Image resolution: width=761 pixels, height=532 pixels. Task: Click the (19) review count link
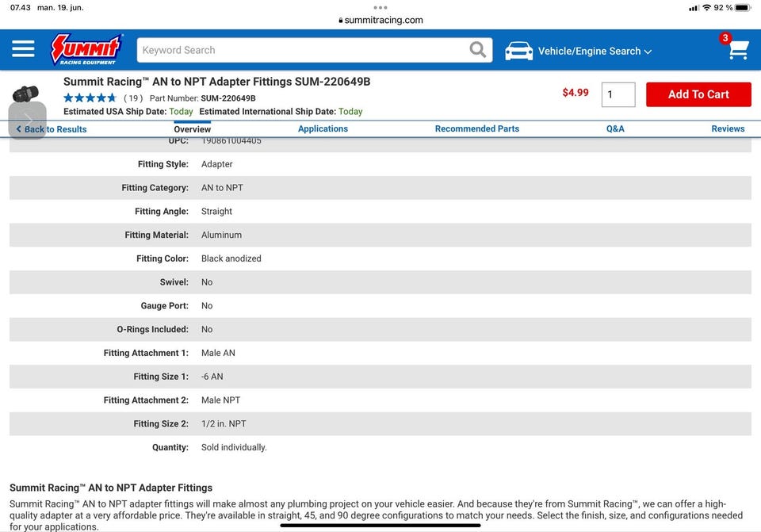tap(133, 98)
